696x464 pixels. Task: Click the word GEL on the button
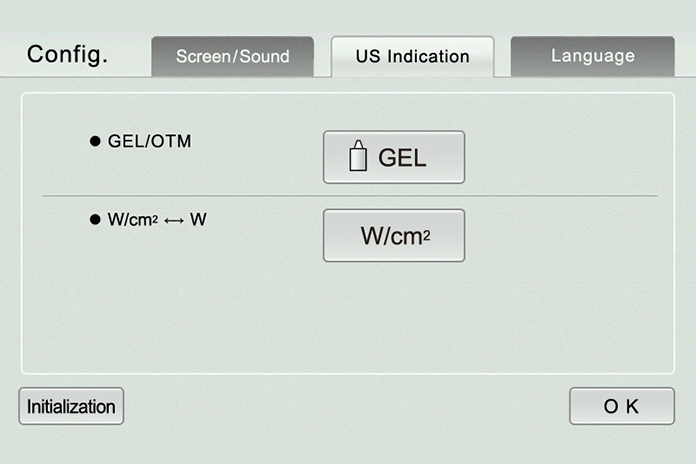click(402, 158)
